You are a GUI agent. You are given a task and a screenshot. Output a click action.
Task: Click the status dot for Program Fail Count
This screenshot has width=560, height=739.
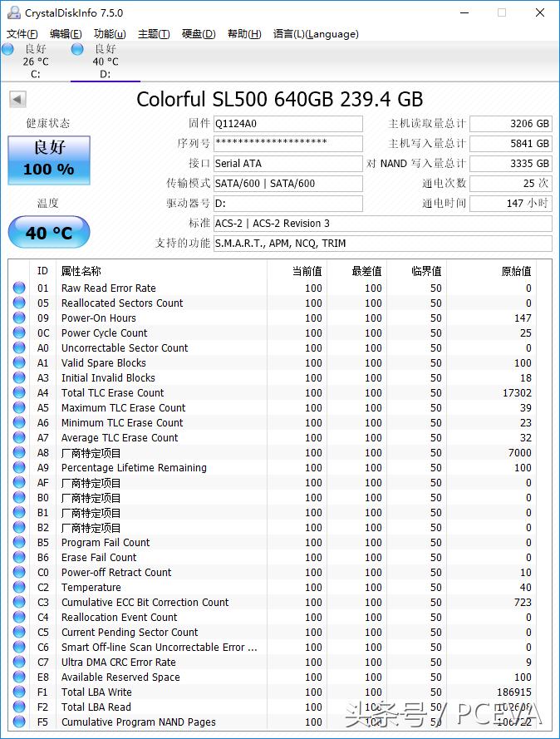coord(19,542)
